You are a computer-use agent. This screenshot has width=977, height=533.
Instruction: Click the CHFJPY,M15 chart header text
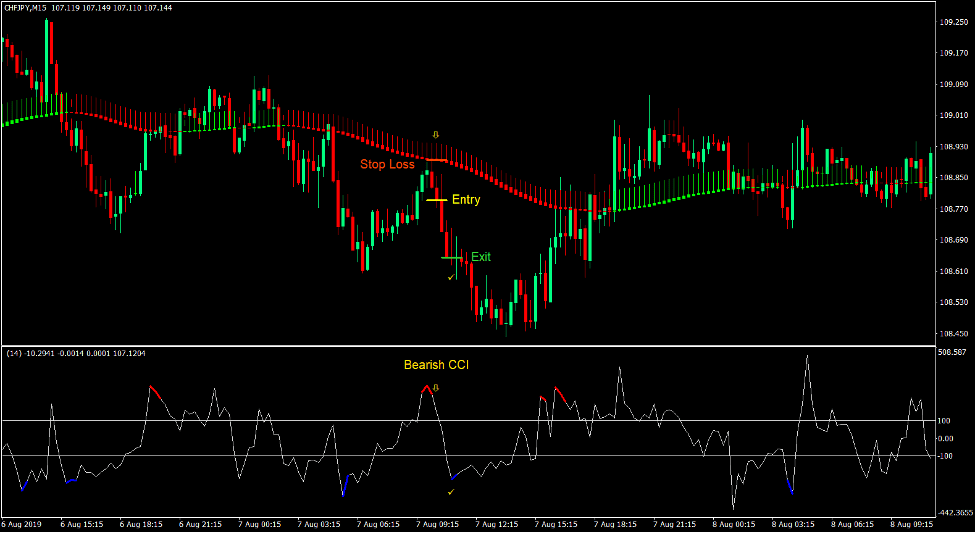click(29, 7)
